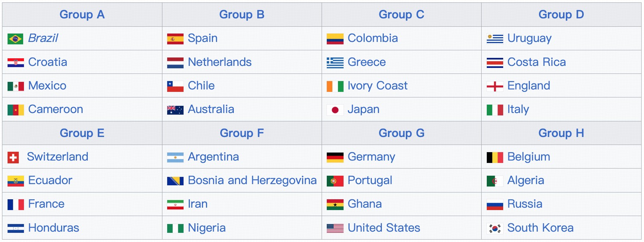Open the Bosnia and Herzegovina link

tap(252, 181)
